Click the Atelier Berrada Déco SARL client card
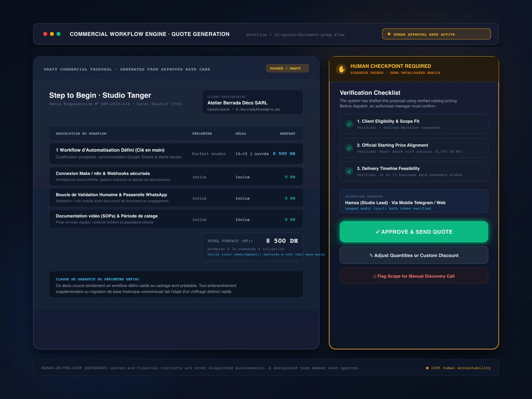The height and width of the screenshot is (399, 532). (253, 102)
